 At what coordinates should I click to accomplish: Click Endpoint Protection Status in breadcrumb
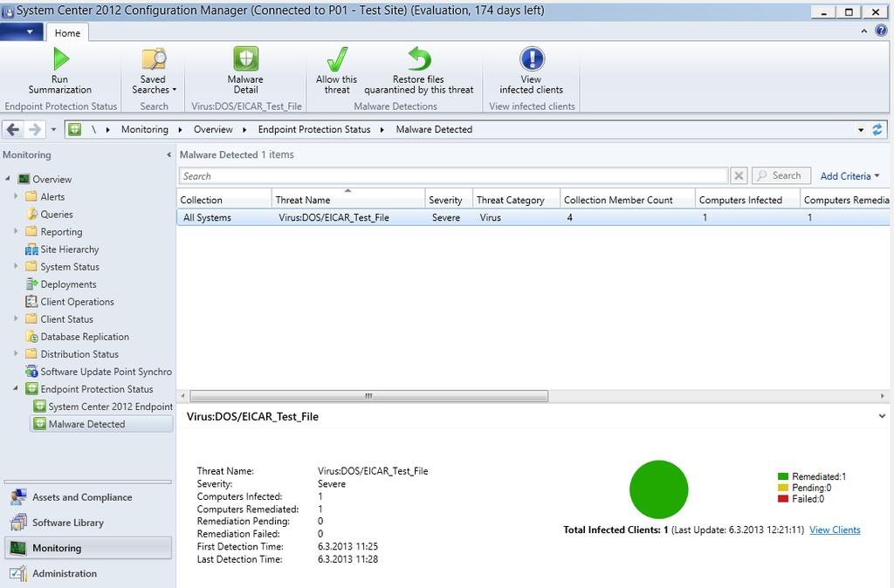tap(314, 129)
